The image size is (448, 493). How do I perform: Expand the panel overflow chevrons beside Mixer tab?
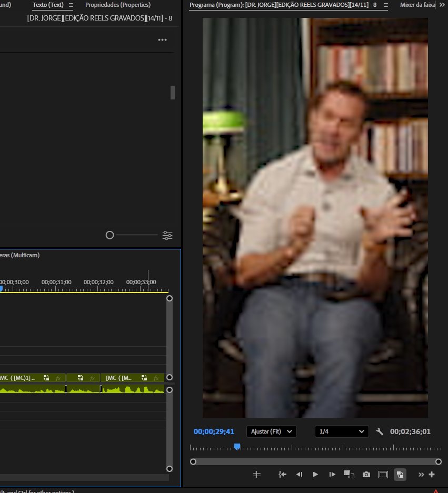[x=442, y=5]
